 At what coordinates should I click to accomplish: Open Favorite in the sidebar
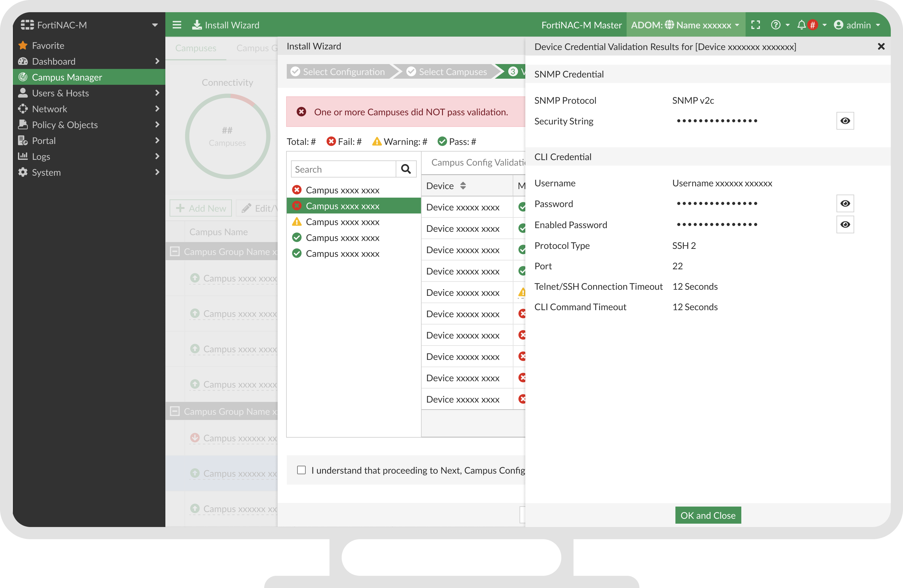click(89, 45)
